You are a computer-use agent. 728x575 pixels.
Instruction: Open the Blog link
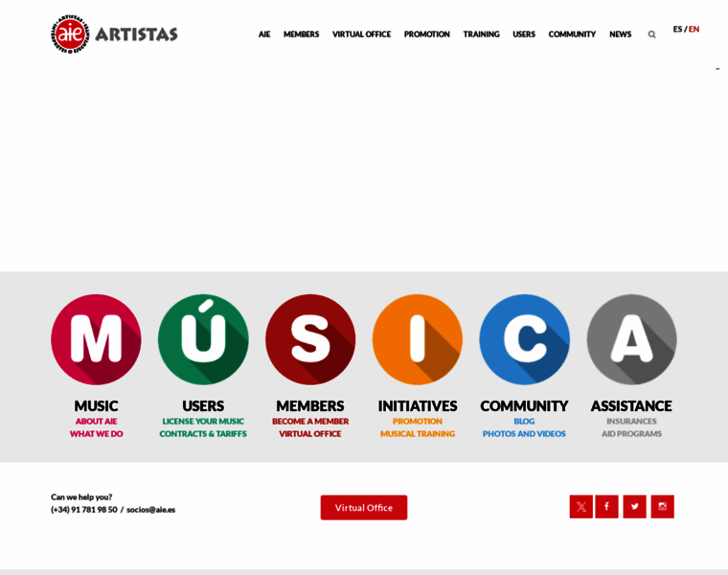click(524, 422)
